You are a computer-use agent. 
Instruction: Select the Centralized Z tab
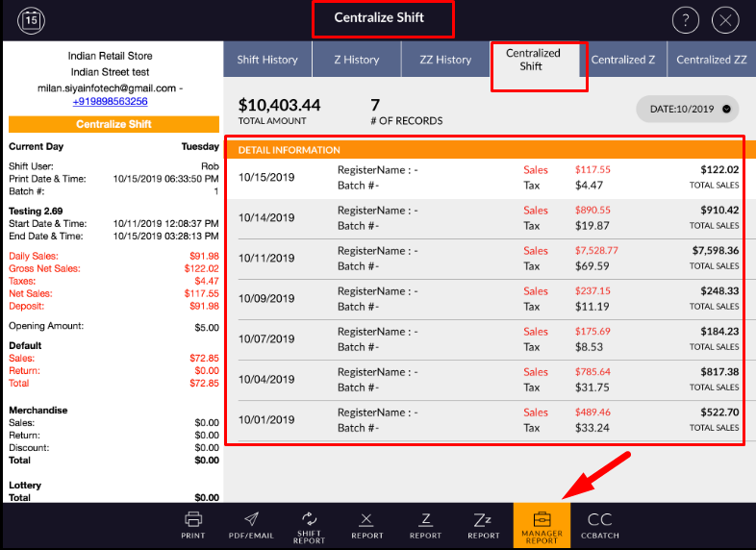coord(623,60)
